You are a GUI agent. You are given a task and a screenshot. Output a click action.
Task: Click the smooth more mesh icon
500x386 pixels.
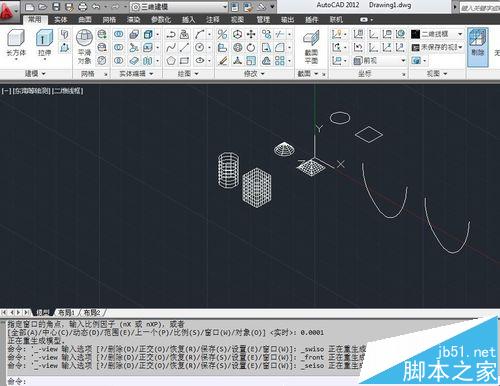click(x=102, y=34)
